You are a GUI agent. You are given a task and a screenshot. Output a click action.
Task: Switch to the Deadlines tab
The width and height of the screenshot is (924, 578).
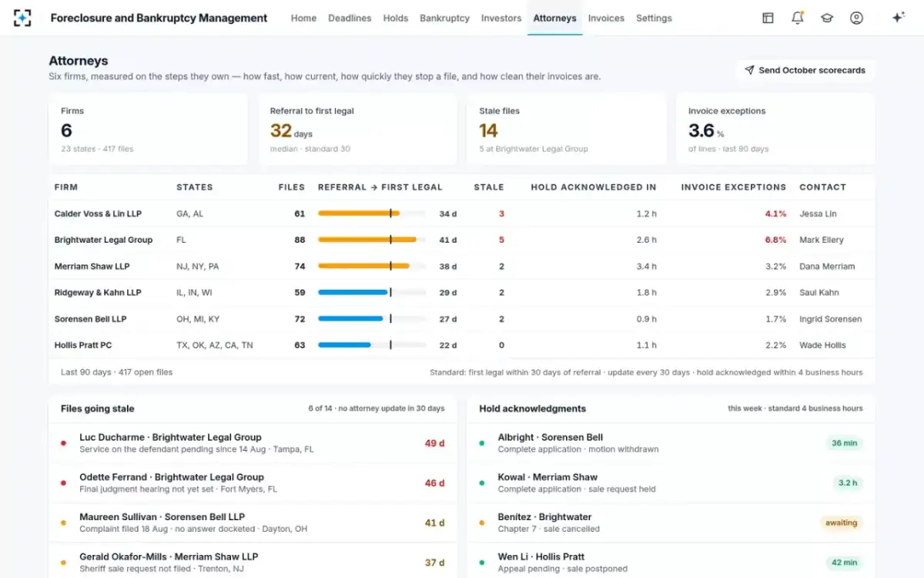(x=350, y=18)
